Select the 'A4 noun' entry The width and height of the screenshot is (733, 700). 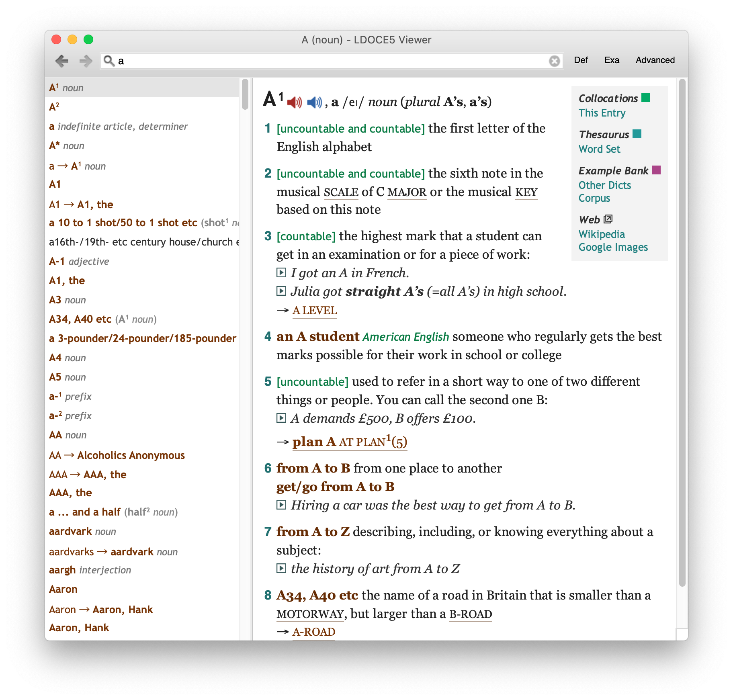142,358
